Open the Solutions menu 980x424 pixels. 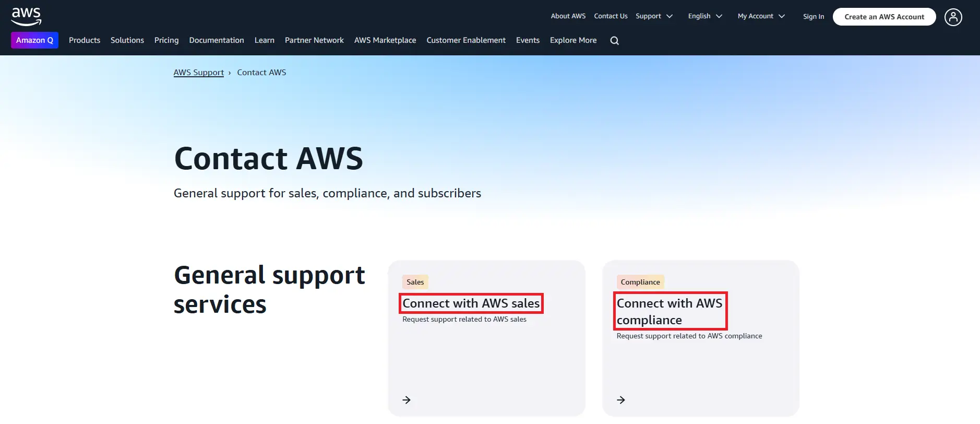point(127,40)
